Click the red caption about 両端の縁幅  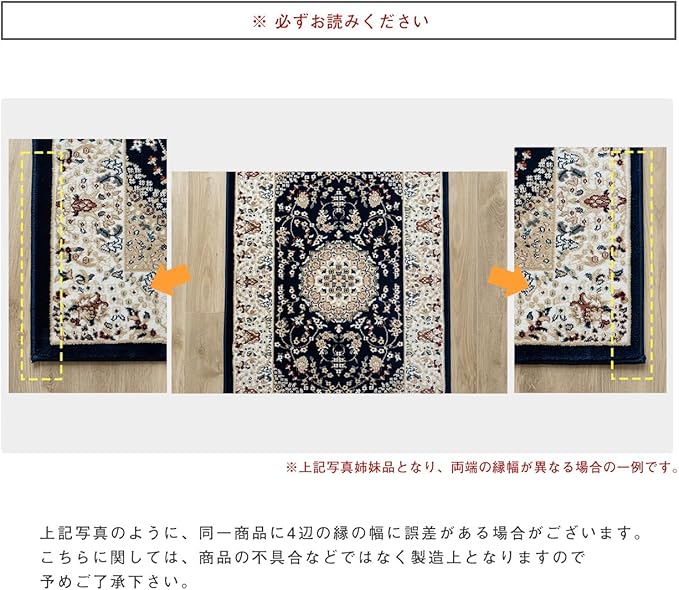482,467
